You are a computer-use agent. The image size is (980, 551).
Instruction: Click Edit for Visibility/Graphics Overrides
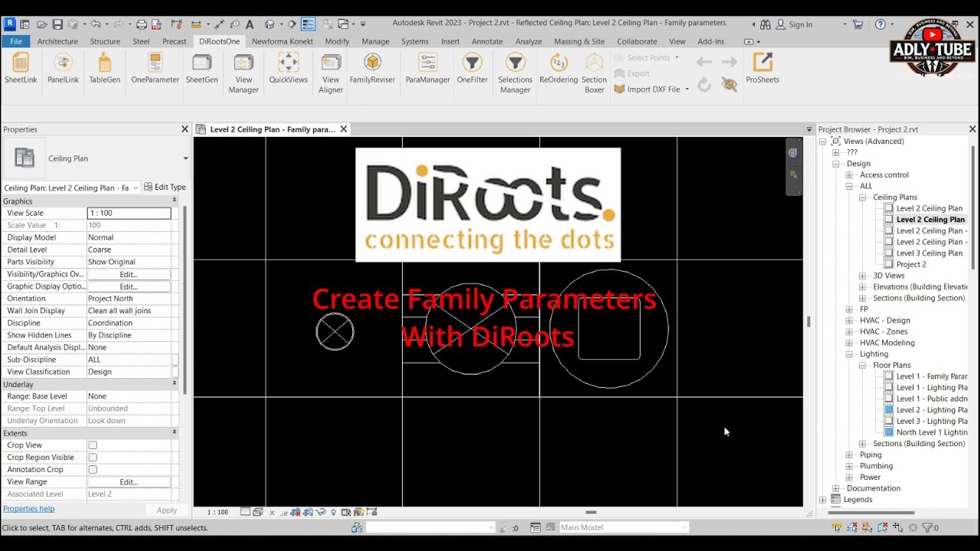coord(128,274)
